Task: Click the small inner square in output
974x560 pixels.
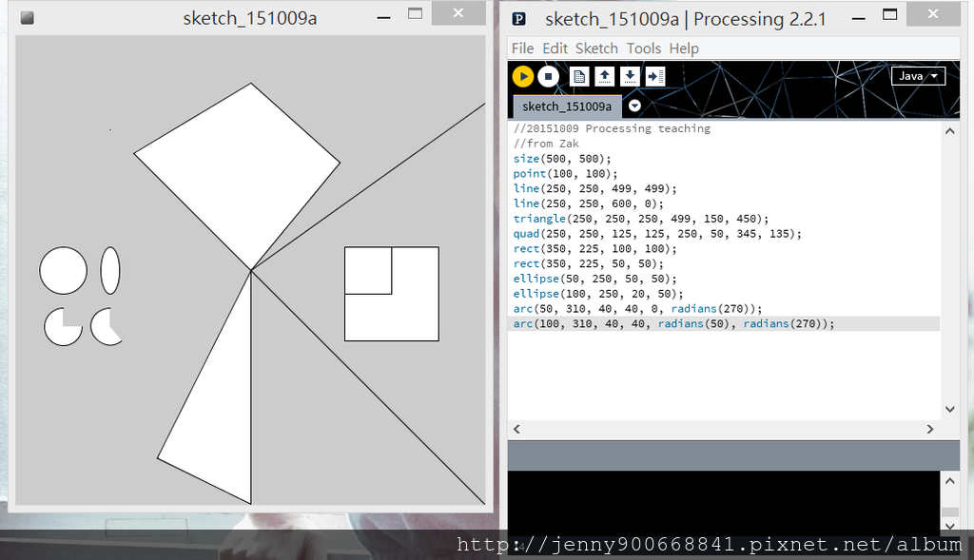Action: coord(368,271)
